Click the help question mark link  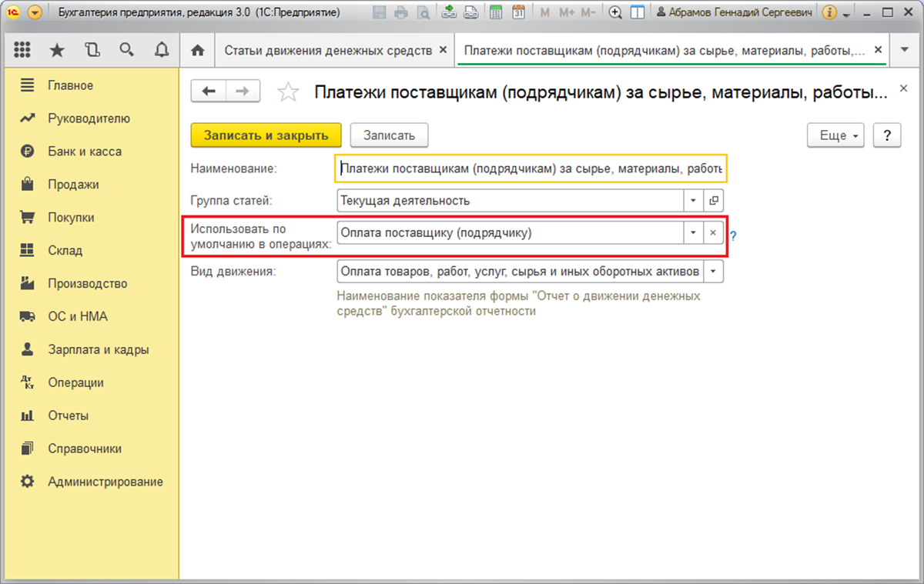click(733, 236)
